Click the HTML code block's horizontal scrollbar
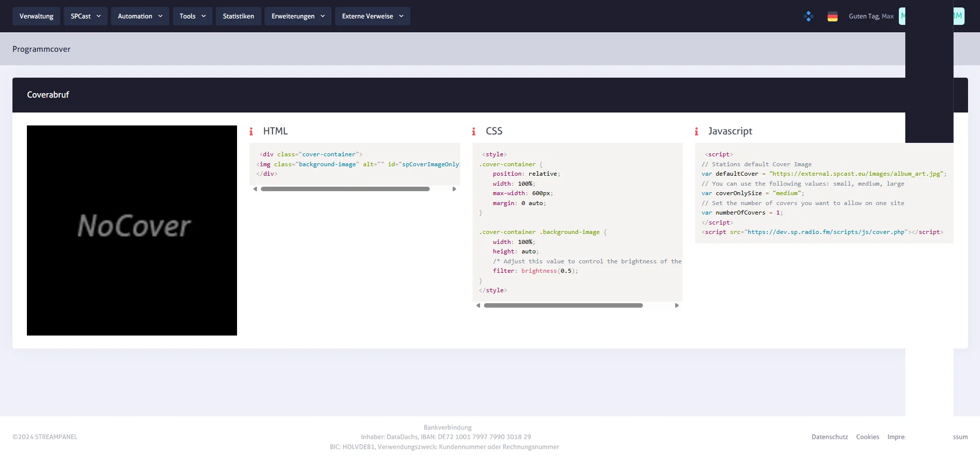The height and width of the screenshot is (458, 980). (x=345, y=189)
